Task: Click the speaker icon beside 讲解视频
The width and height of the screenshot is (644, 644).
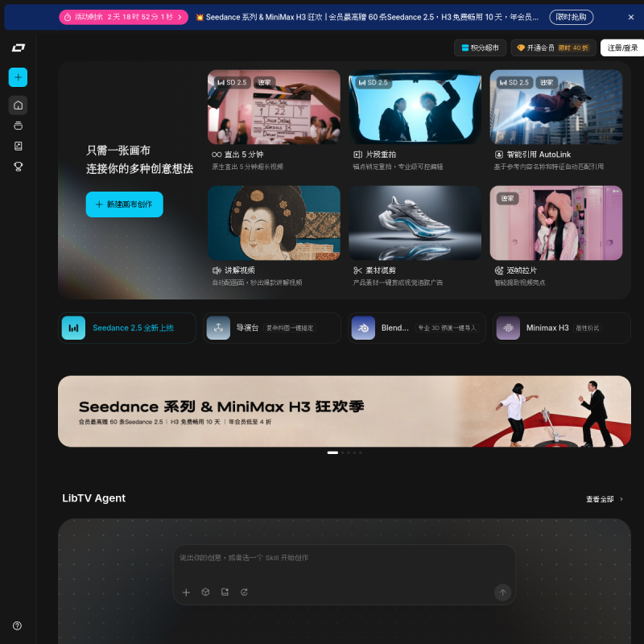Action: (x=217, y=270)
